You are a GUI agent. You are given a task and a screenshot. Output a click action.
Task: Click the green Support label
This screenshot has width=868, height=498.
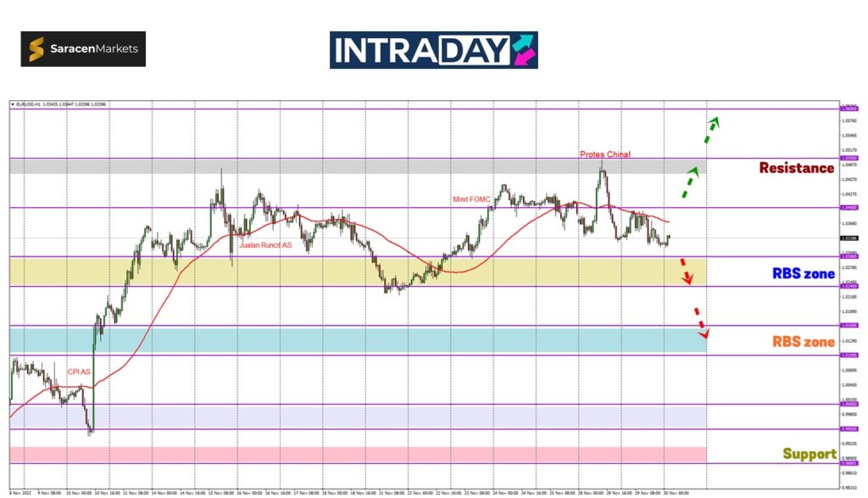pos(809,454)
